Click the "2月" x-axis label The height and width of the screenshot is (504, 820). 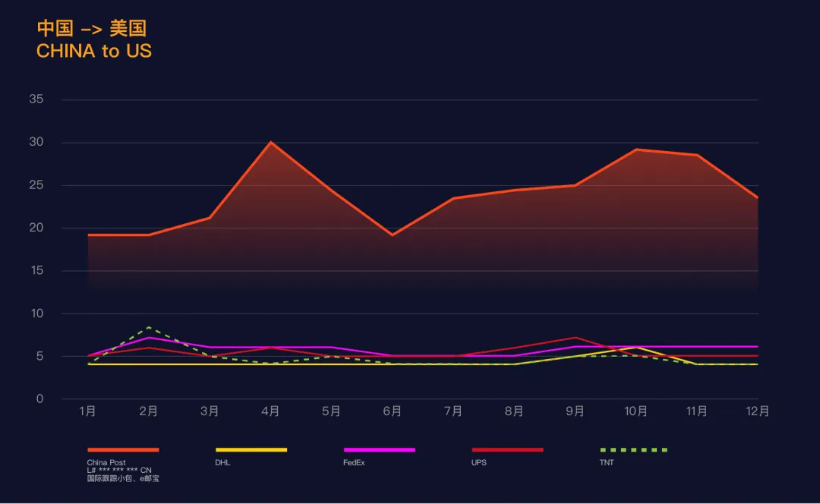pos(149,411)
